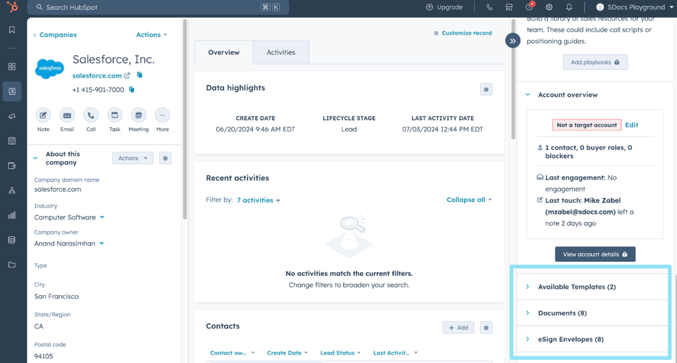Open the marketplace icon in top bar
The height and width of the screenshot is (363, 677).
pyautogui.click(x=509, y=7)
